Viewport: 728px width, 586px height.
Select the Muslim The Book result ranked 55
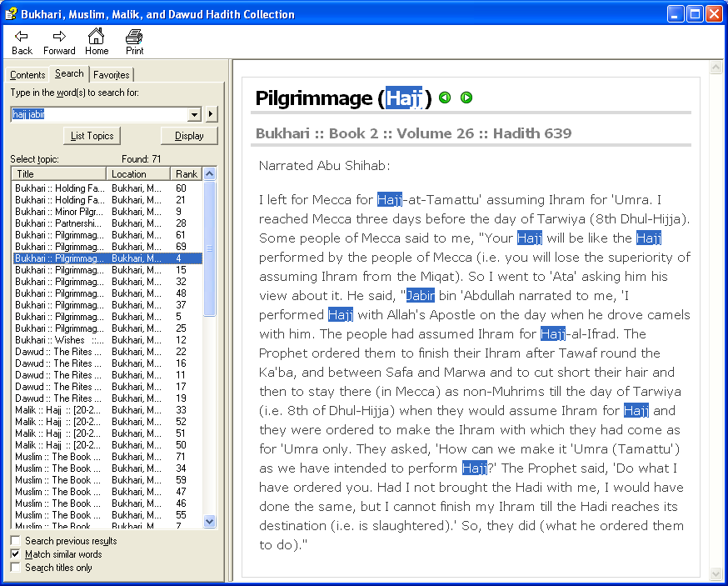tap(107, 515)
